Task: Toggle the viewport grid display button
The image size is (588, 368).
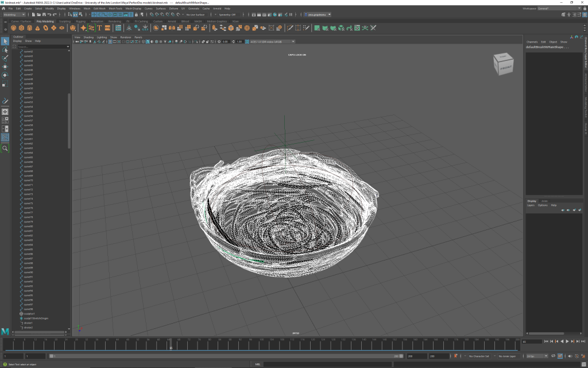Action: point(110,41)
